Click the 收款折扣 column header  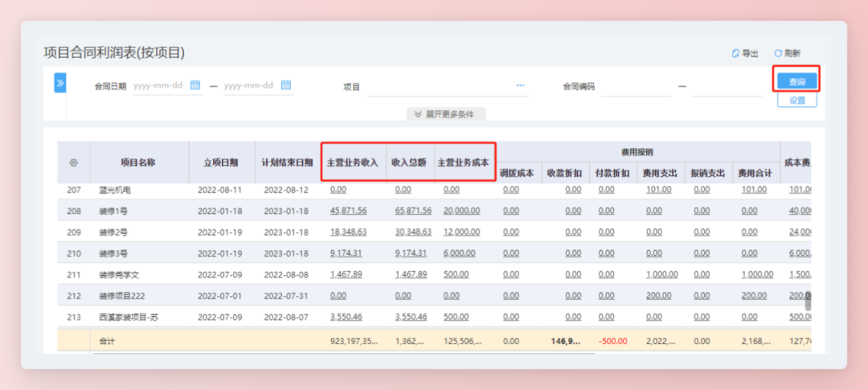point(565,173)
